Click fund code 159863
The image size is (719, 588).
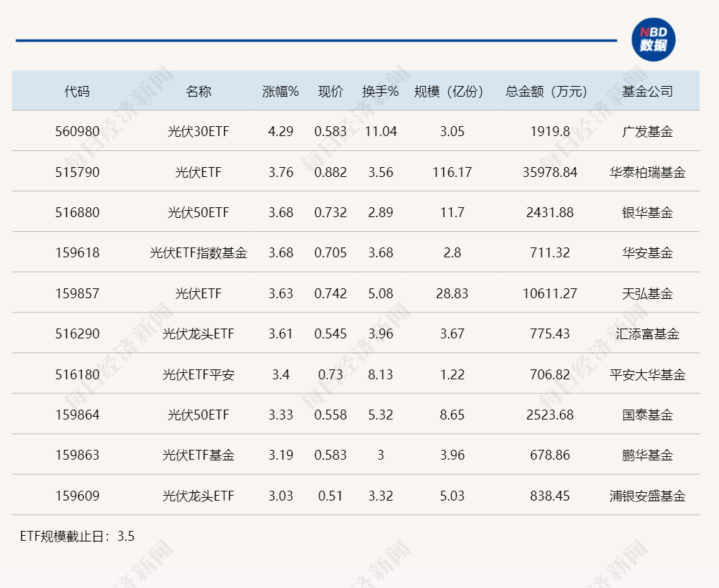[x=77, y=455]
